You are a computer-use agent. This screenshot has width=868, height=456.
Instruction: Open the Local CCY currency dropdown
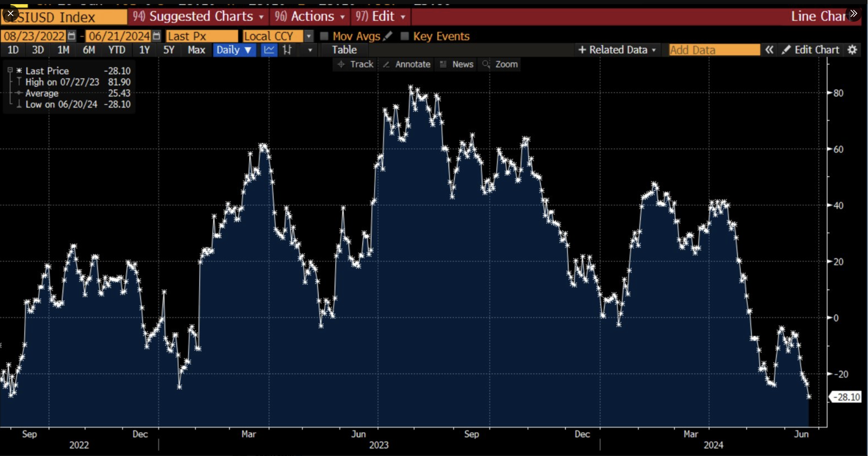click(x=308, y=36)
